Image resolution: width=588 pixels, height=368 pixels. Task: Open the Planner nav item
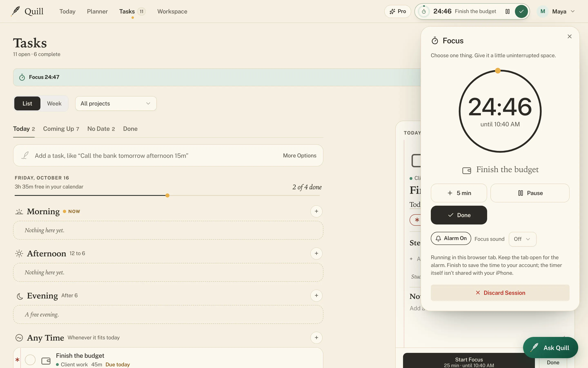[x=97, y=11]
